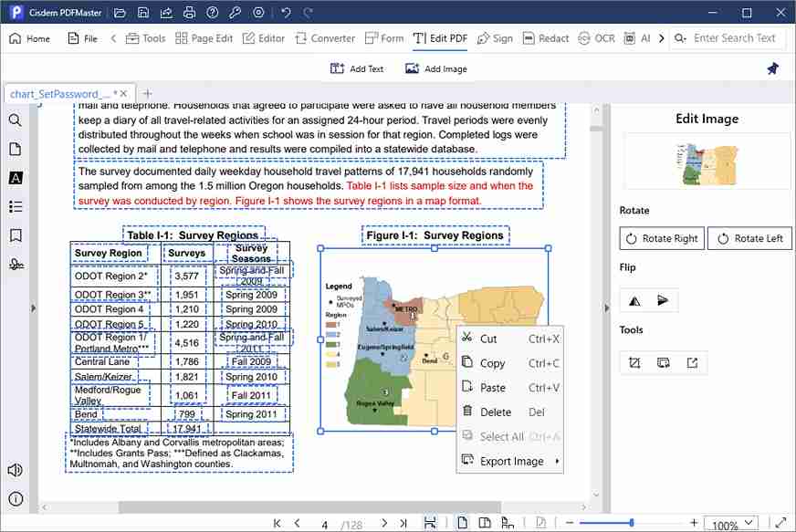Go to the next page
The height and width of the screenshot is (532, 796).
[384, 524]
